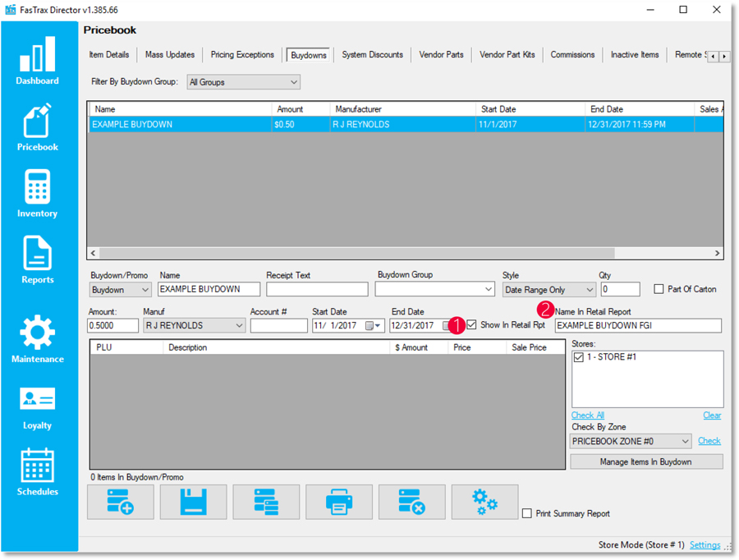
Task: Expand the Buydown Group combo box
Action: pos(434,289)
